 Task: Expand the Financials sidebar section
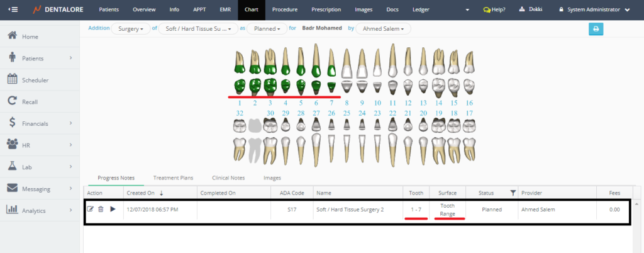coord(39,123)
